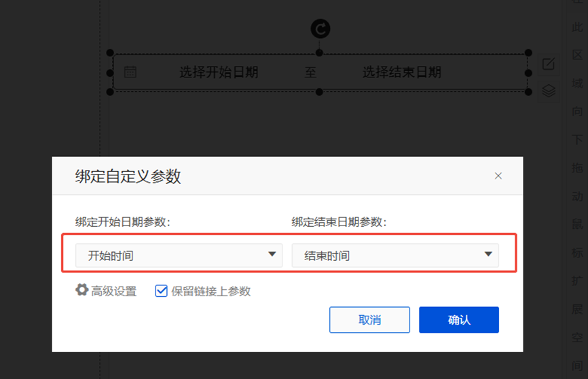This screenshot has height=379, width=588.
Task: Click the top-right resize handle of the date widget
Action: [x=528, y=53]
